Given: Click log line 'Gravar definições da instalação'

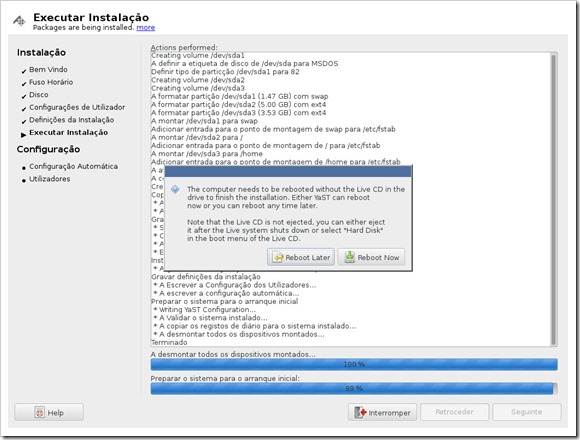Looking at the screenshot, I should (x=206, y=277).
